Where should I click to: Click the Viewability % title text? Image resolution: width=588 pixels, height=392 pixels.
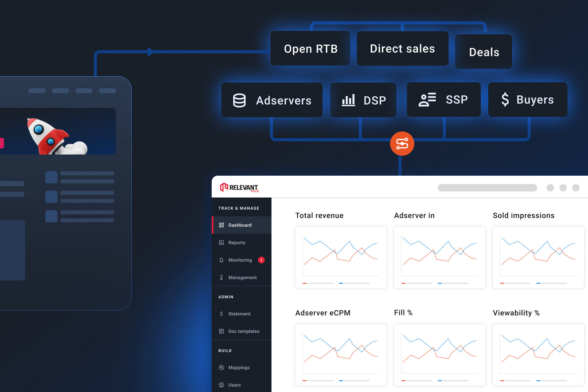pyautogui.click(x=516, y=313)
